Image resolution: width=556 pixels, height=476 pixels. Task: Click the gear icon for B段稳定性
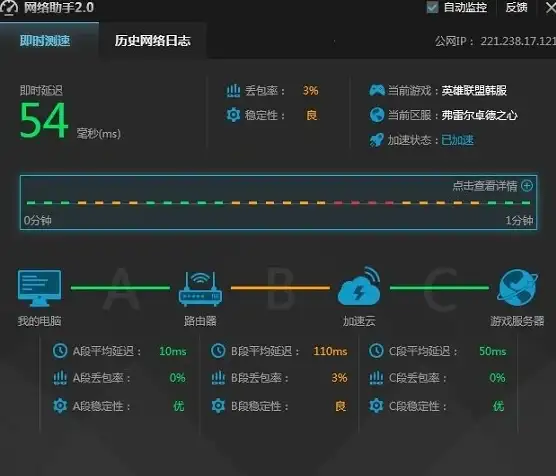(218, 405)
